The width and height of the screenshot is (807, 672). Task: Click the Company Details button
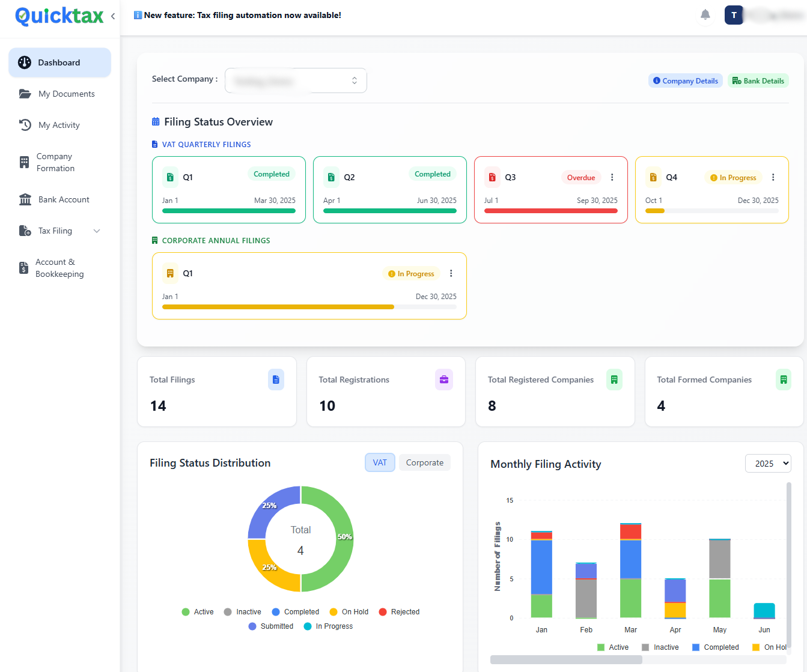point(685,80)
